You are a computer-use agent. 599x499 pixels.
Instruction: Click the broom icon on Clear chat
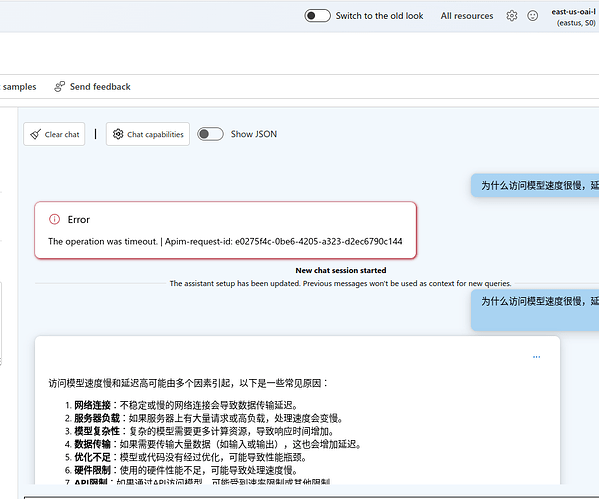(36, 134)
